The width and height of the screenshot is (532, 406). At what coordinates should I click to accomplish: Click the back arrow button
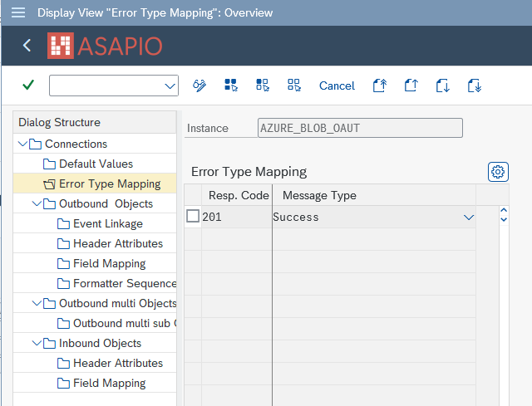click(27, 45)
